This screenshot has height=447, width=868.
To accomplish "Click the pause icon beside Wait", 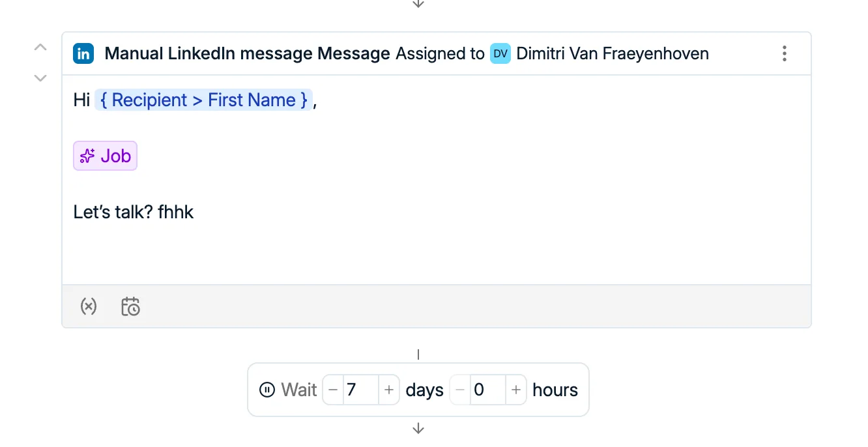I will click(x=267, y=390).
